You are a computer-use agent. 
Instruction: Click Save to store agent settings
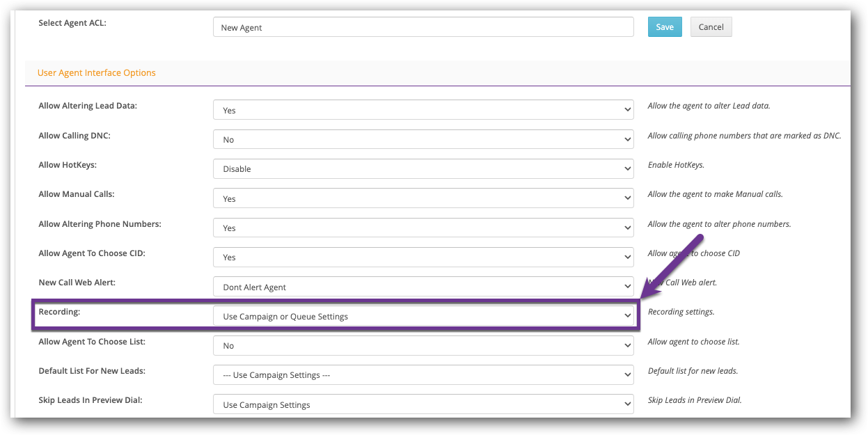coord(664,26)
